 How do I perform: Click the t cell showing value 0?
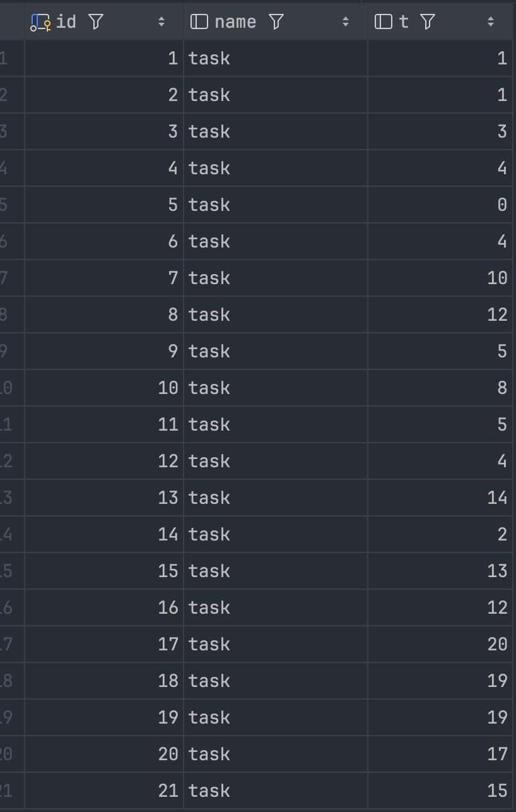(440, 205)
